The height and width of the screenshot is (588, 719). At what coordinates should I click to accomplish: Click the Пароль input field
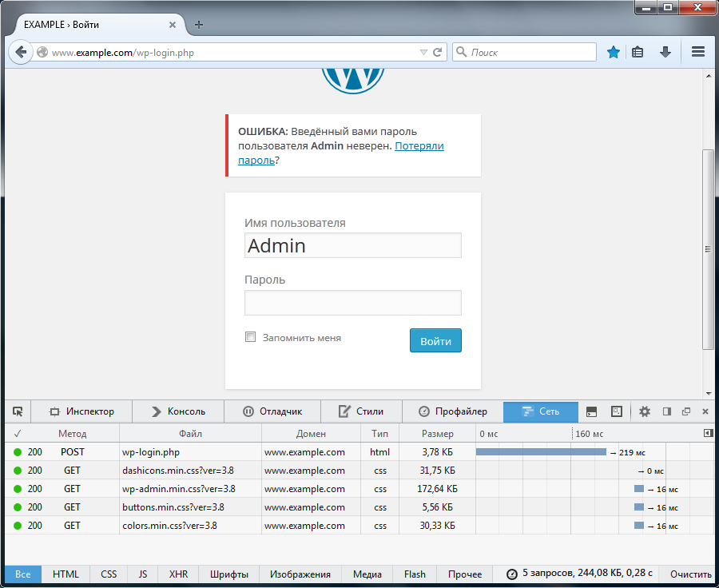[352, 303]
